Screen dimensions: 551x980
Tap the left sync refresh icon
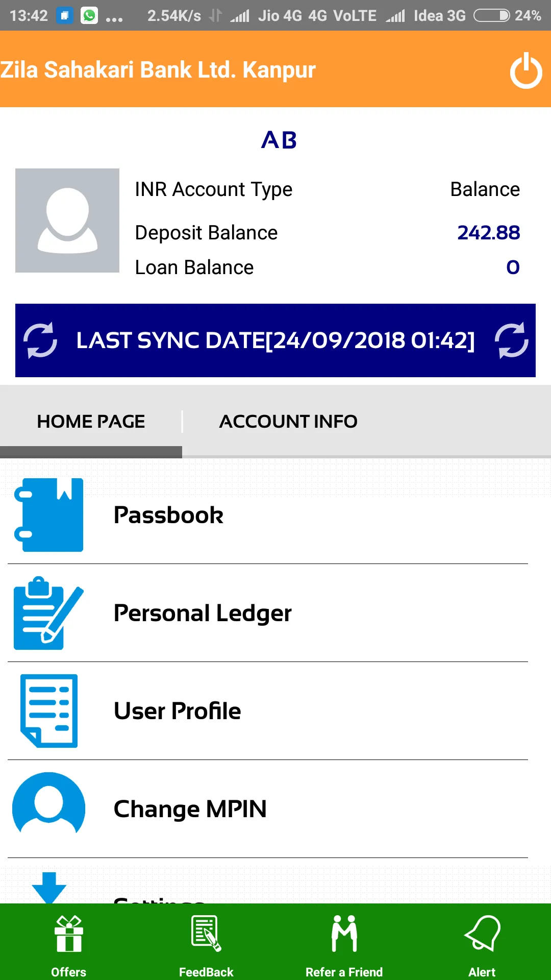(40, 340)
